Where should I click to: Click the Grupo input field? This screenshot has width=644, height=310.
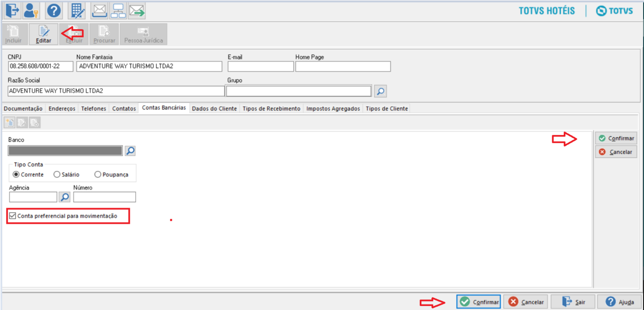tap(299, 91)
